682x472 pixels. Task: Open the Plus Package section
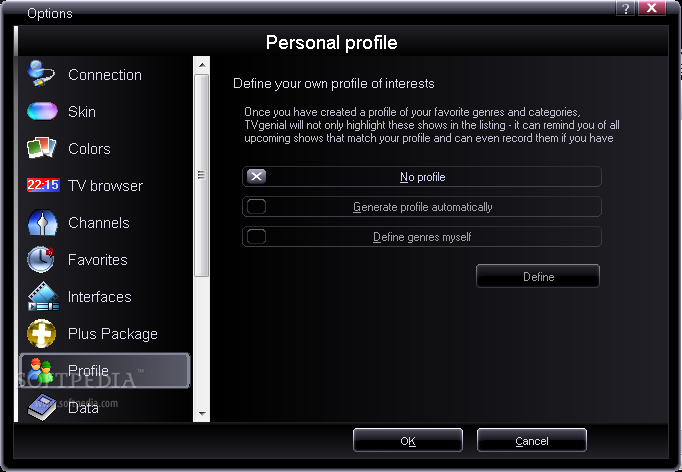113,334
